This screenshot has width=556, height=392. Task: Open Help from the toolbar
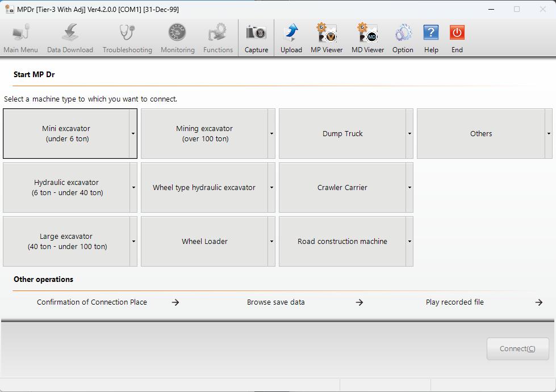point(431,33)
